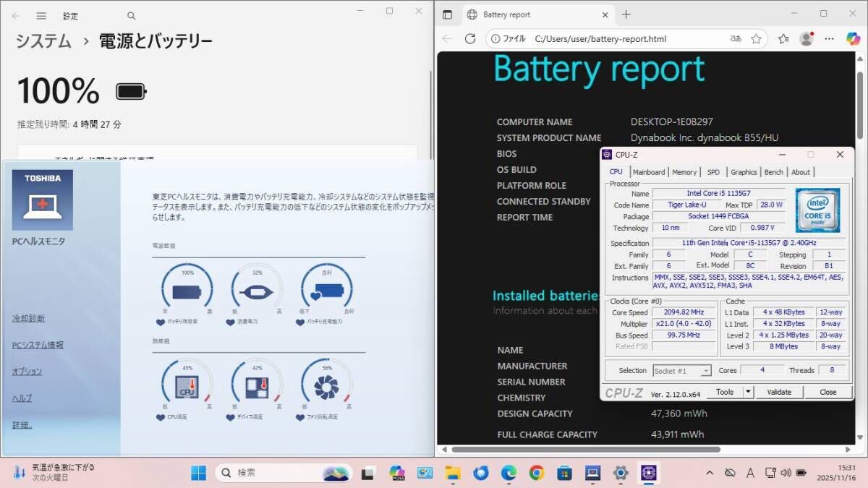Click the CPU temperature gauge icon
868x488 pixels.
point(187,388)
